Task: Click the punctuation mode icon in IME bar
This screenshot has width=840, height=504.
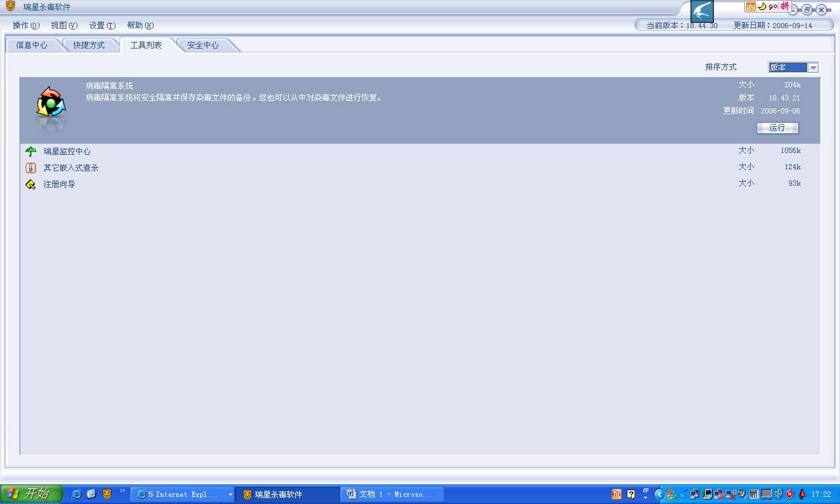Action: [x=773, y=7]
